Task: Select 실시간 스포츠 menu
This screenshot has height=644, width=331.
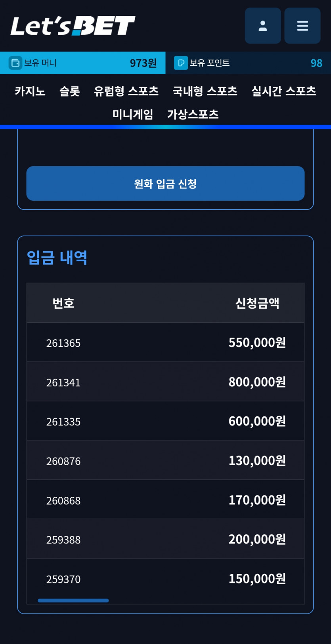Action: [x=284, y=91]
